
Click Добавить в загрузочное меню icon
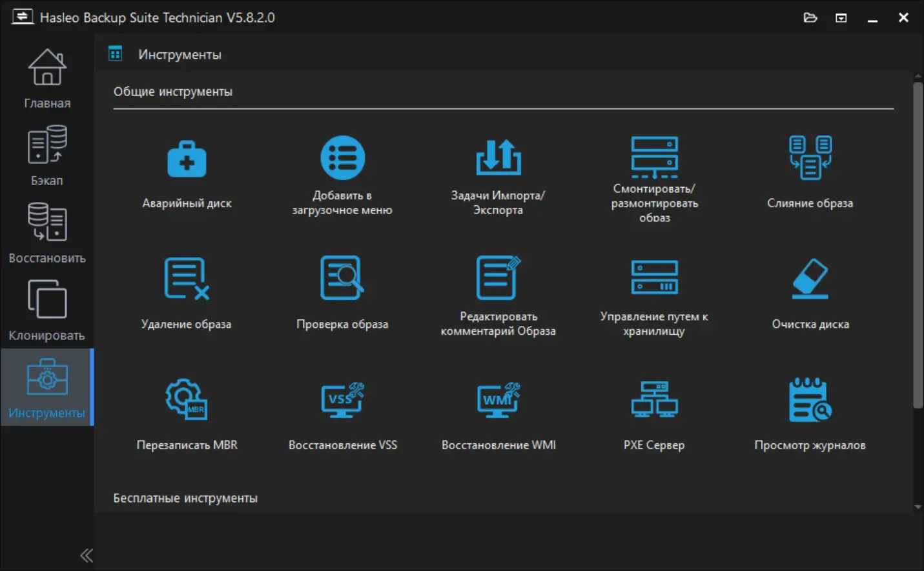click(342, 159)
